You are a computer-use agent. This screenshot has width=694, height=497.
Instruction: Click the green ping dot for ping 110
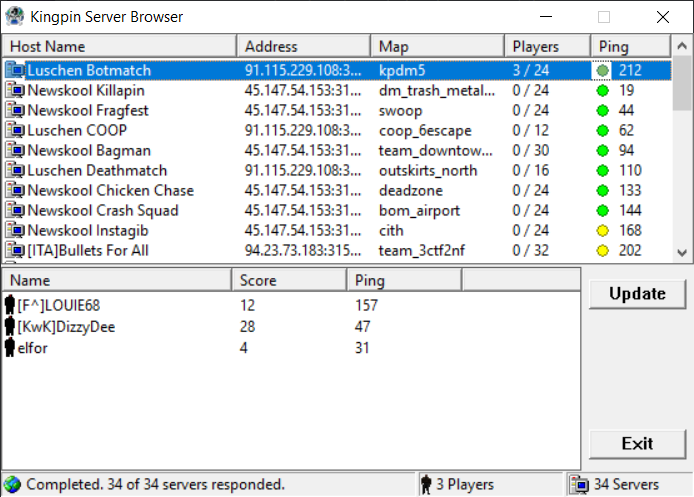click(602, 170)
